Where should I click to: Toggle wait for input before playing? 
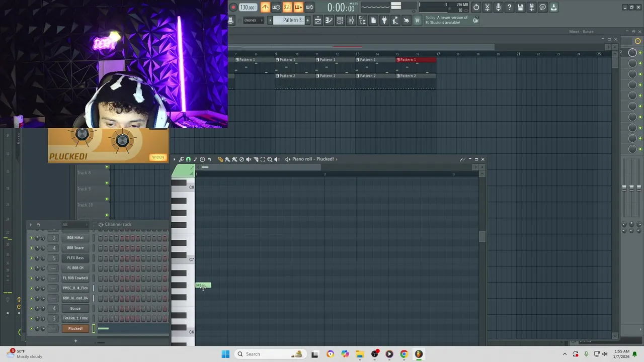coord(276,7)
